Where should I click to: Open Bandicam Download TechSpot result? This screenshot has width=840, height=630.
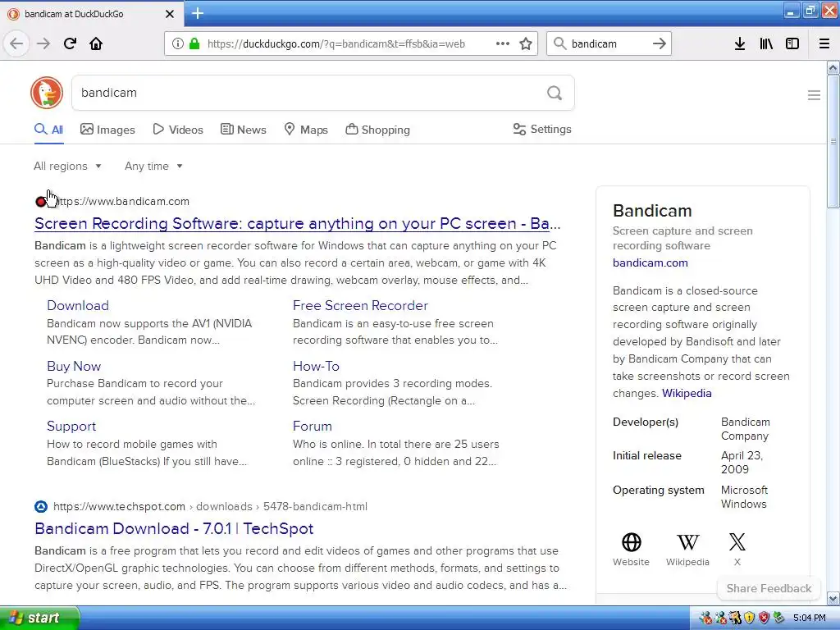click(174, 529)
